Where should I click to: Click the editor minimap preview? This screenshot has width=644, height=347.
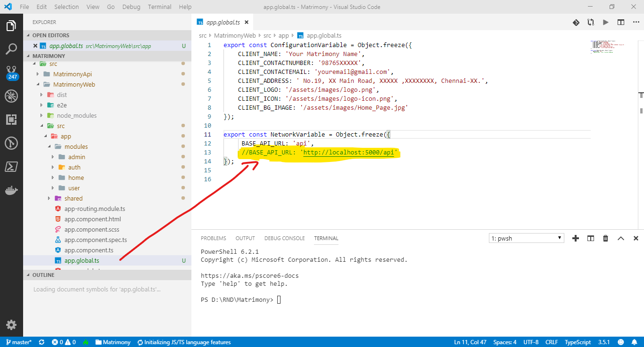(607, 47)
